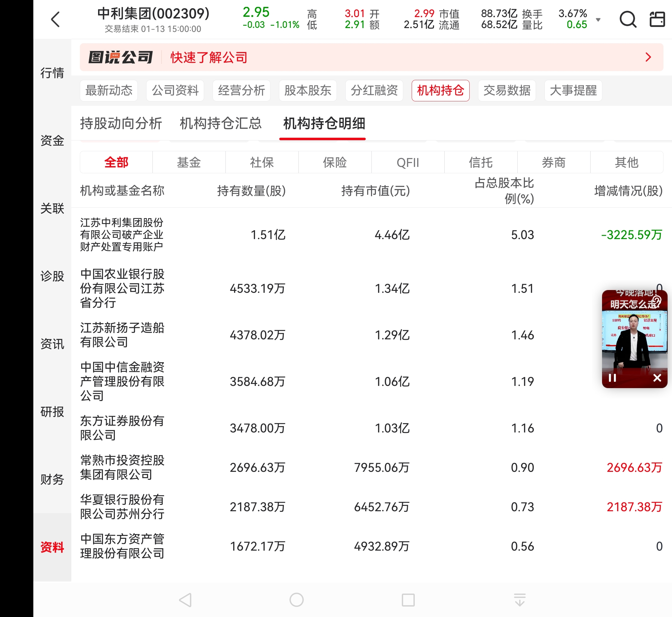This screenshot has width=672, height=617.
Task: Open 图说公司 banner chevron arrow
Action: (x=648, y=57)
